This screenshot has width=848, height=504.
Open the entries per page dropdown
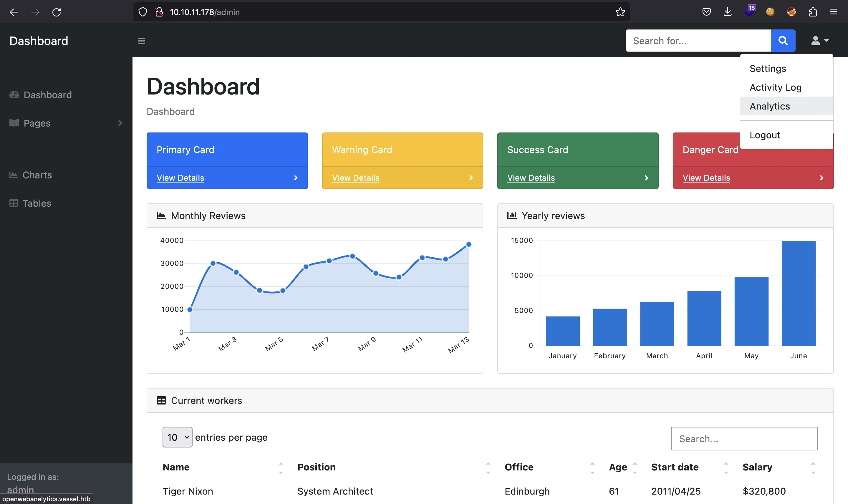pyautogui.click(x=177, y=437)
